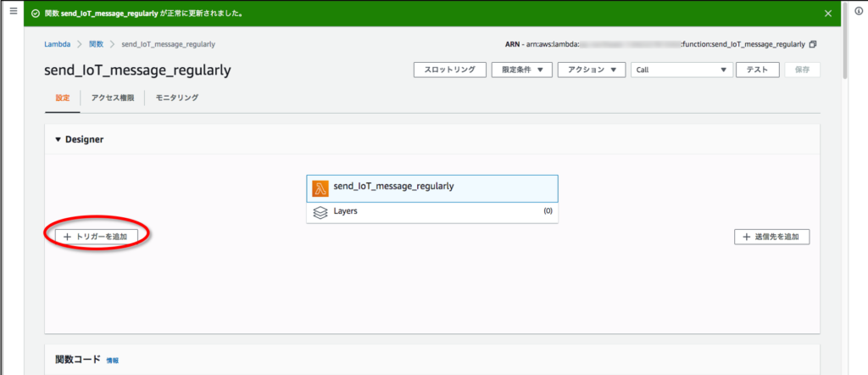Screen dimensions: 868x375
Task: Copy the function ARN to clipboard
Action: [813, 44]
